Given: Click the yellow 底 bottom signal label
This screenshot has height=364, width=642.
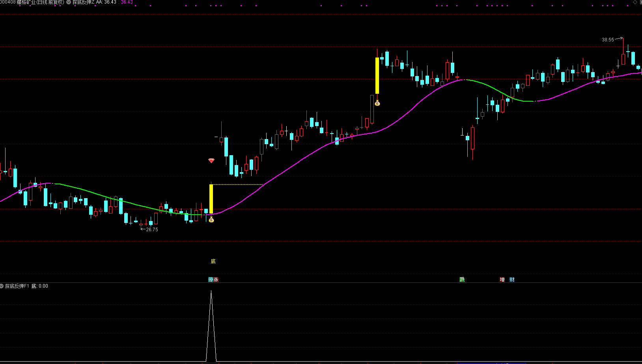Looking at the screenshot, I should click(213, 261).
